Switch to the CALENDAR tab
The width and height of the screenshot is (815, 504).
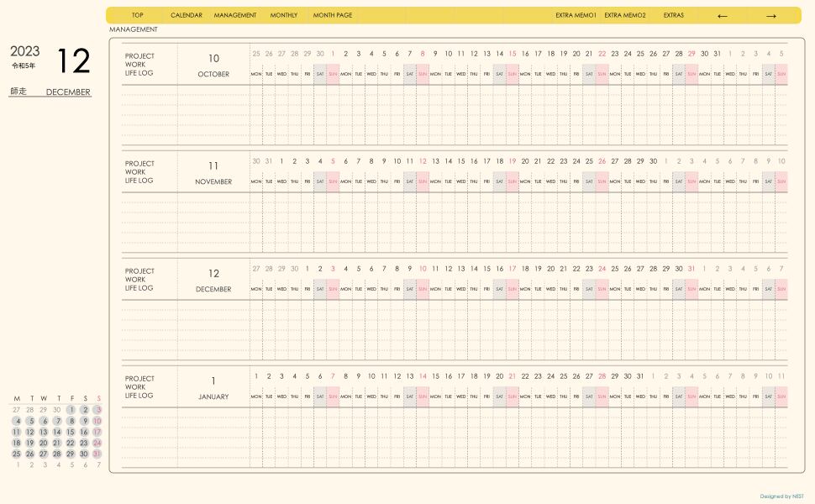(187, 15)
